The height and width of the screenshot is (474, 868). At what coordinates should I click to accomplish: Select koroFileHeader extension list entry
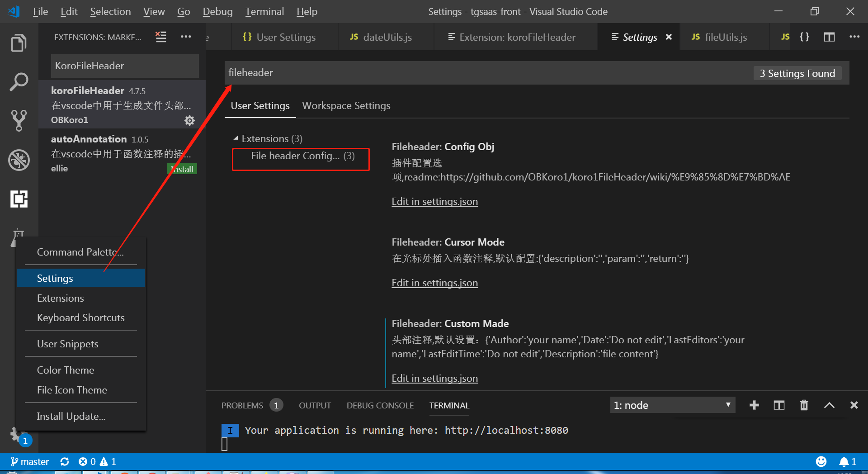point(122,104)
